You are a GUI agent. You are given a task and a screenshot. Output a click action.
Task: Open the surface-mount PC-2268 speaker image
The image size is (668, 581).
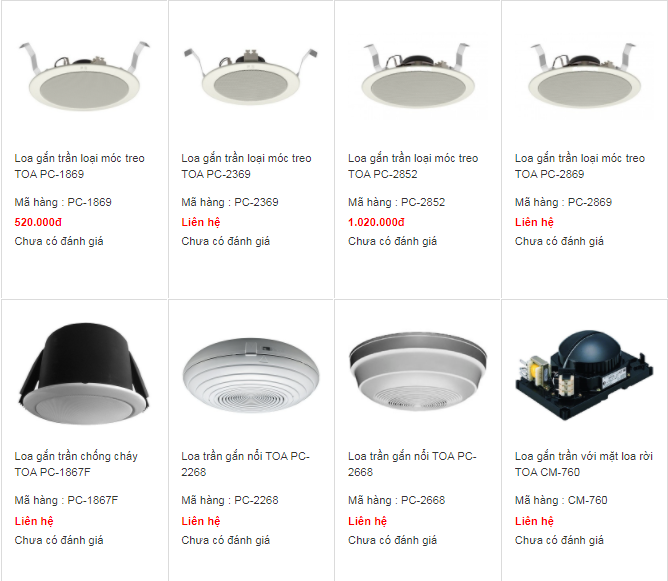[250, 375]
